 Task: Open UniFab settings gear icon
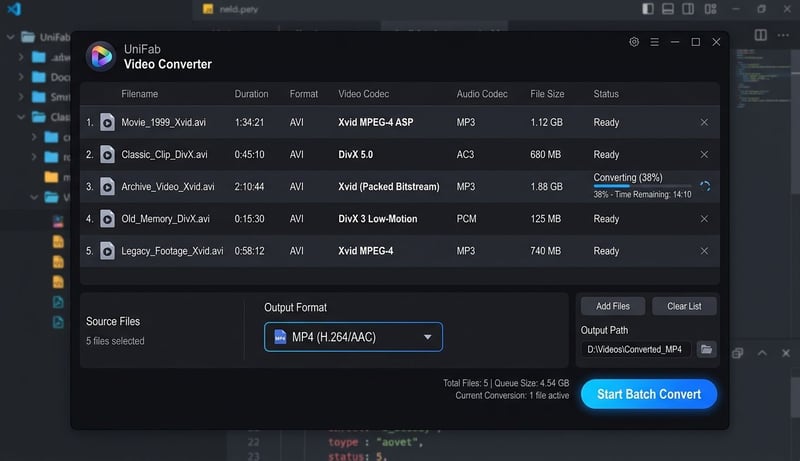[x=634, y=42]
